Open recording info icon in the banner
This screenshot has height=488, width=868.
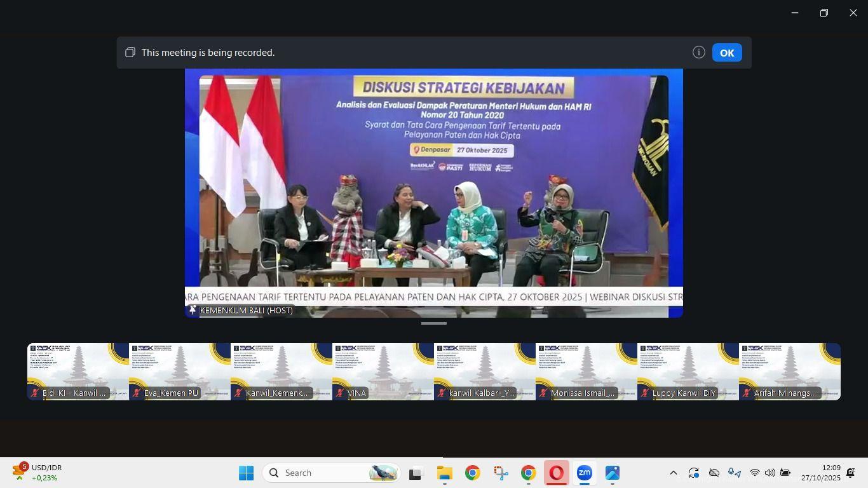coord(698,53)
